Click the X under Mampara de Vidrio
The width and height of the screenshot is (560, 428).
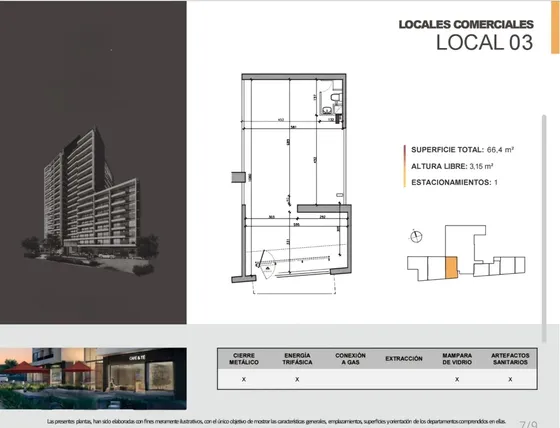pyautogui.click(x=457, y=379)
